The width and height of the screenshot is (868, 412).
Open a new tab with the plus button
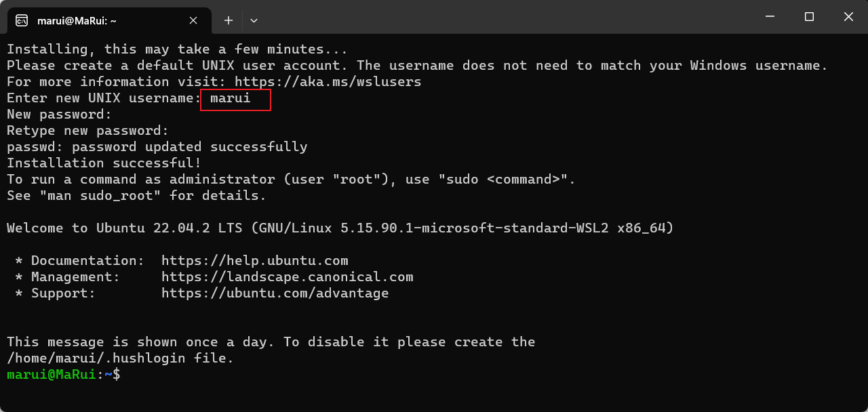tap(229, 20)
